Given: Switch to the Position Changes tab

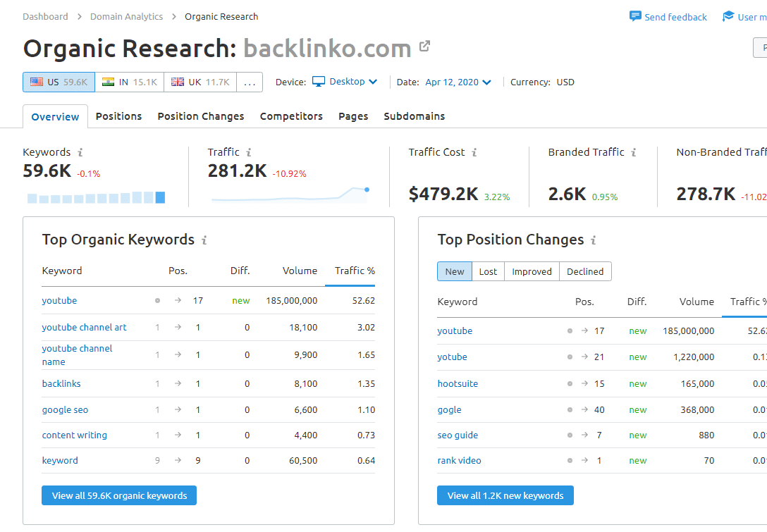Looking at the screenshot, I should click(200, 116).
